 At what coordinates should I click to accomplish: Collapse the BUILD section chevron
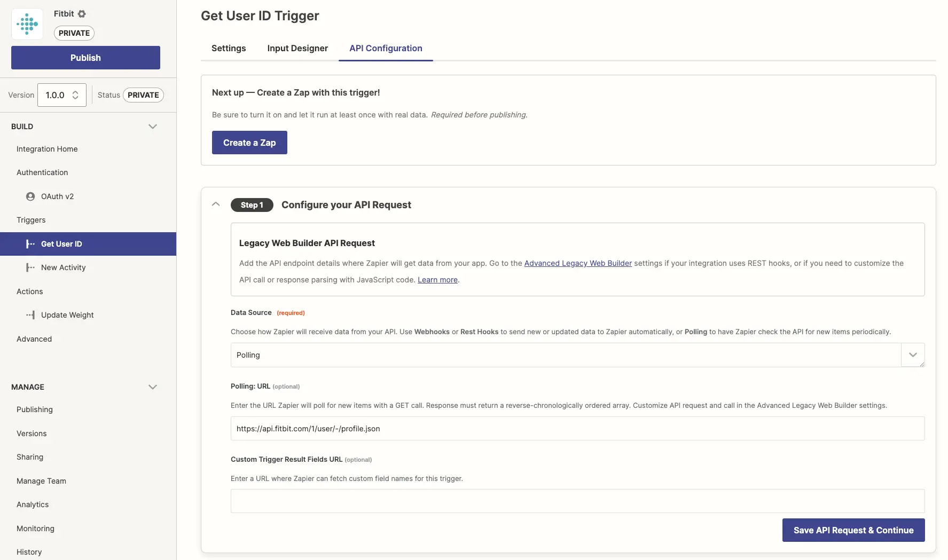[x=153, y=127]
